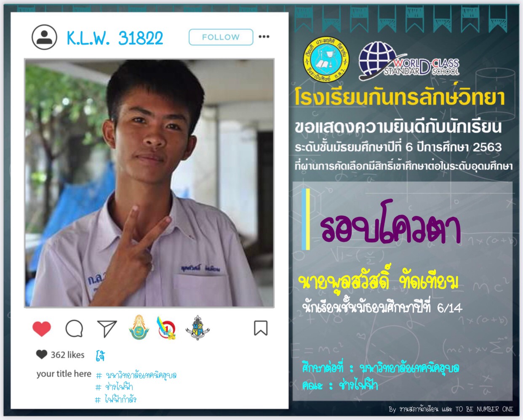Click the profile avatar icon

pos(44,37)
